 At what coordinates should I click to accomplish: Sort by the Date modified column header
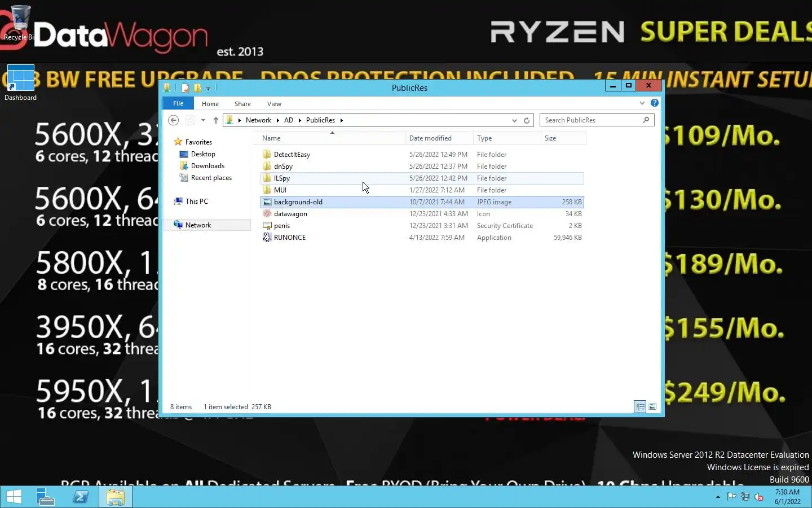(x=439, y=138)
